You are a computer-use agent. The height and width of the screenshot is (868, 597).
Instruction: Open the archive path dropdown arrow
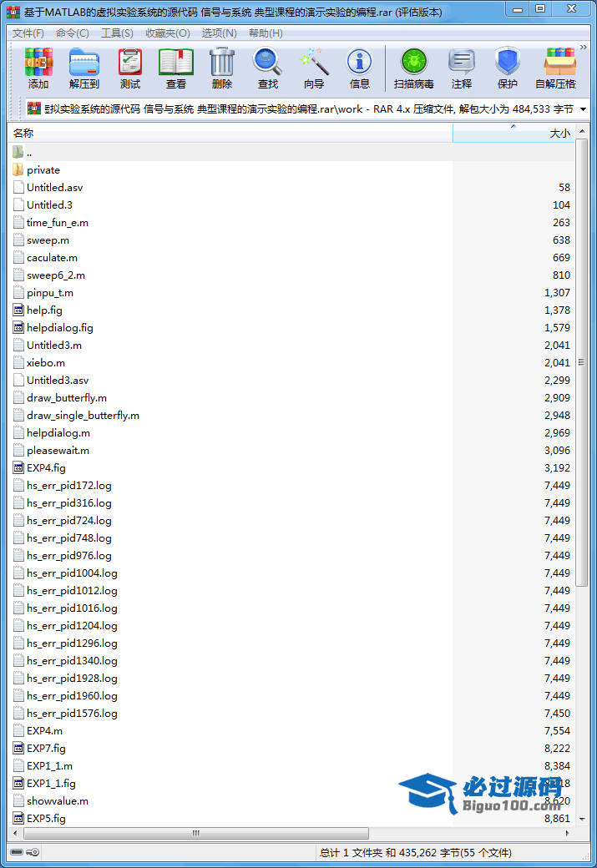(583, 109)
